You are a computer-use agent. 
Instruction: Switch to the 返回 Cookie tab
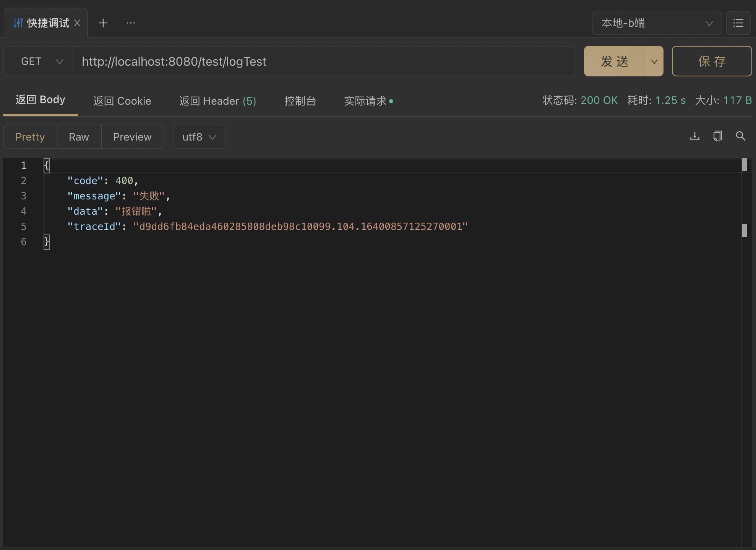click(x=122, y=100)
